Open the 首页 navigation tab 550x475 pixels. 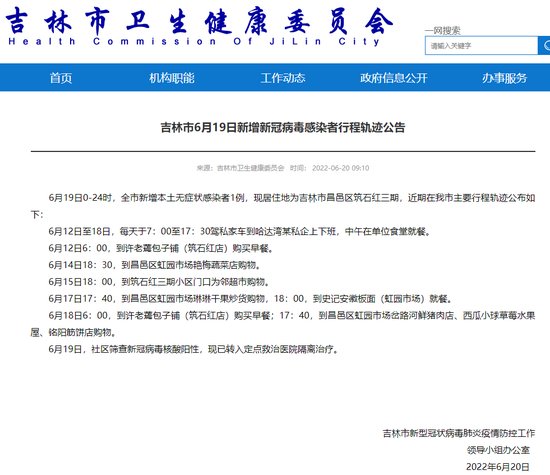[x=61, y=78]
